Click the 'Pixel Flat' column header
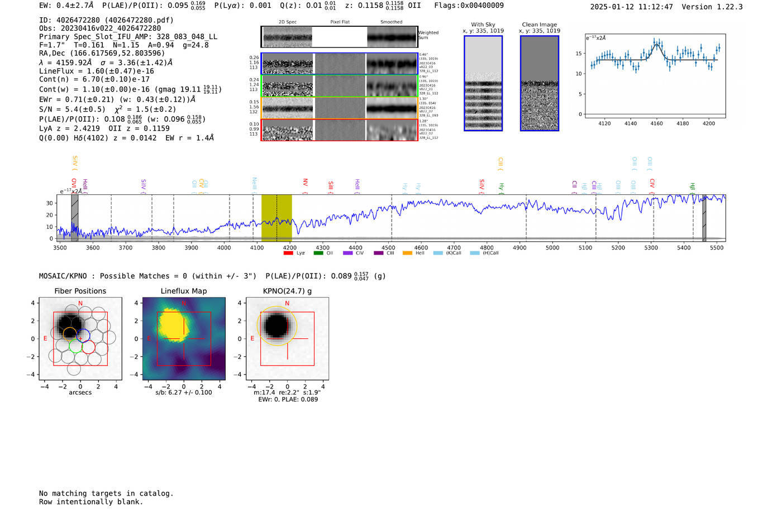Image resolution: width=782 pixels, height=532 pixels. [x=340, y=22]
